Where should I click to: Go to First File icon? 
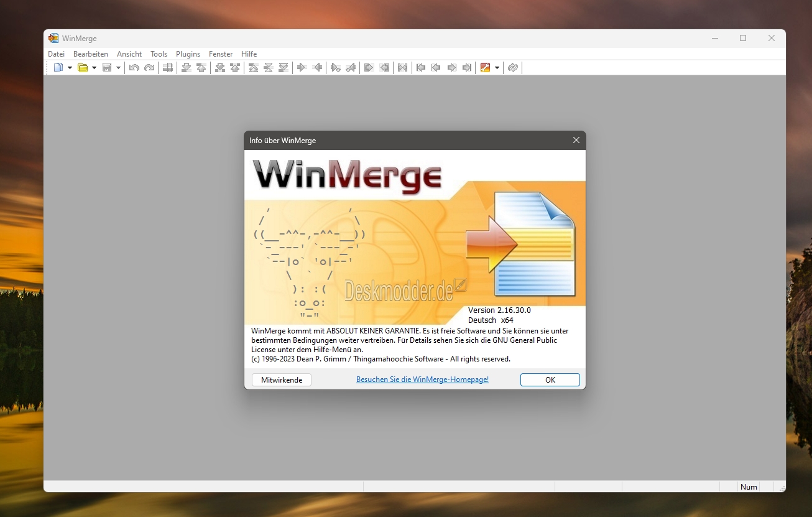click(x=421, y=67)
